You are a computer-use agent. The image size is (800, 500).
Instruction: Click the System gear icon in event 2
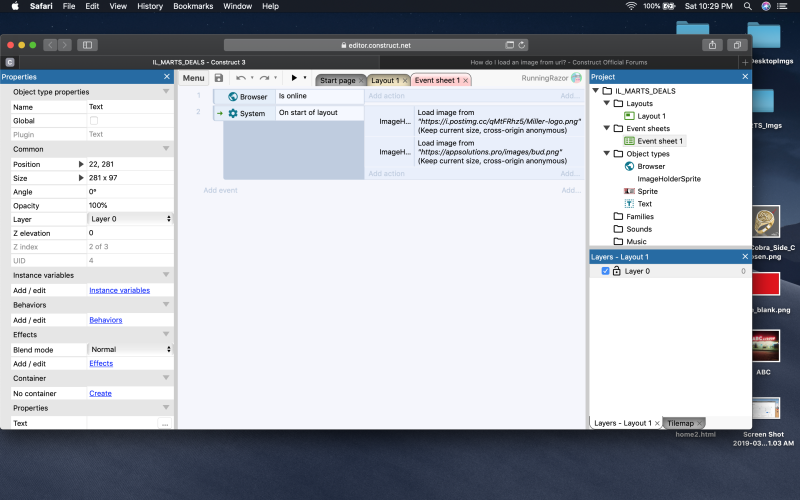(233, 113)
